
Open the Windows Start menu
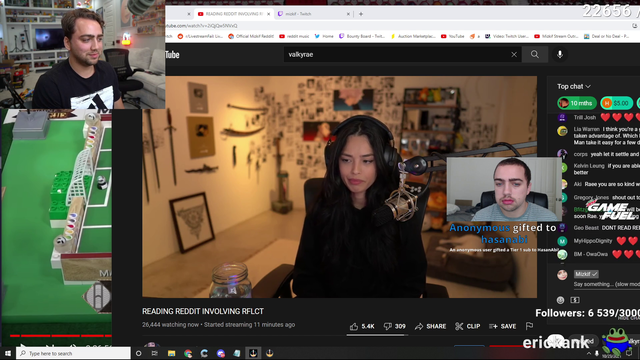tap(7, 353)
